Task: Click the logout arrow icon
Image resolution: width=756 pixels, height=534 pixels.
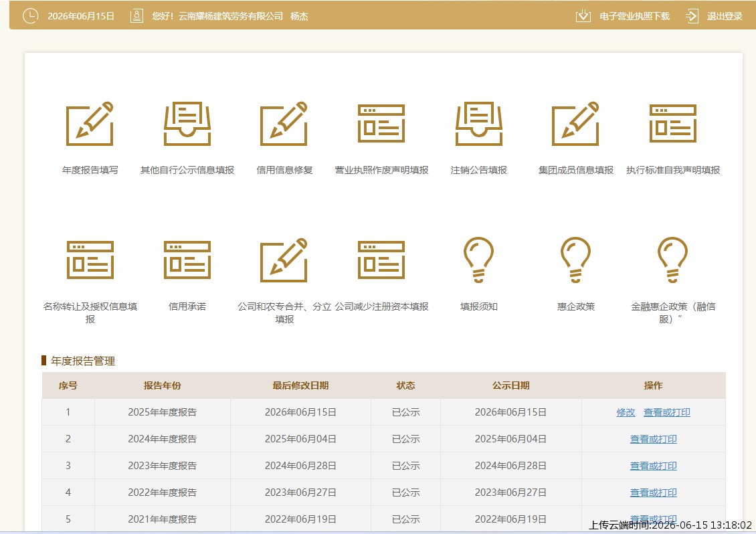Action: (x=692, y=16)
